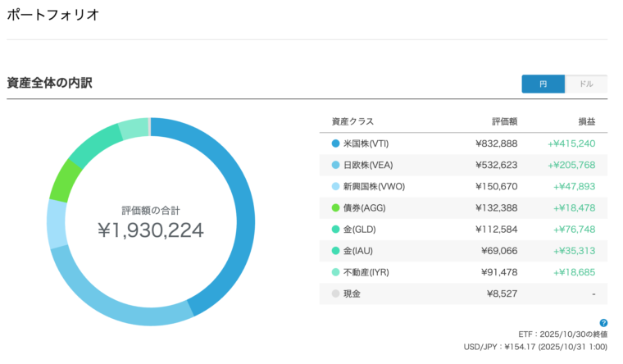Click the 米国株(VTI) legend dot
The width and height of the screenshot is (623, 364).
[x=335, y=143]
